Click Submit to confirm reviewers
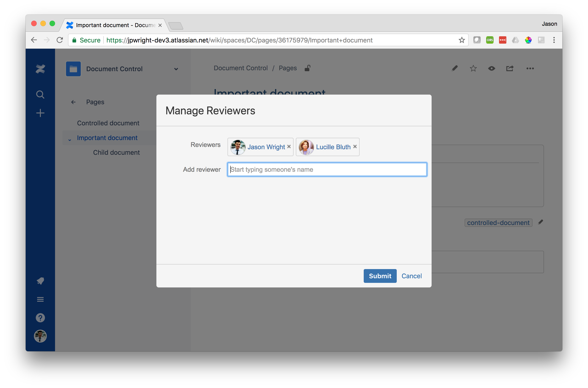588x388 pixels. coord(380,276)
